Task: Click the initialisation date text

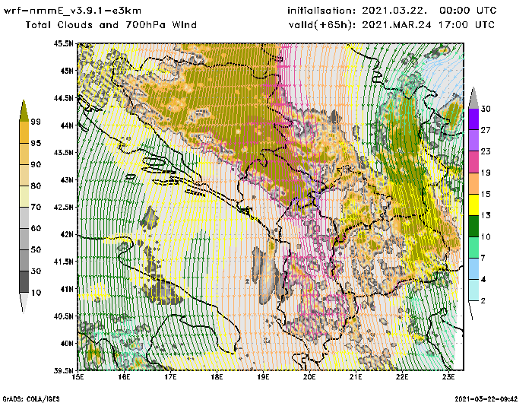Action: click(x=392, y=11)
